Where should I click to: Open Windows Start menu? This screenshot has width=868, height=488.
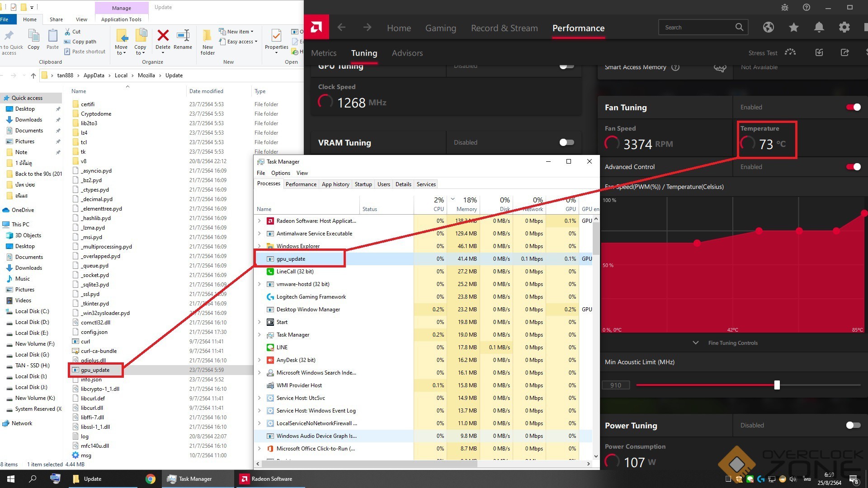click(x=11, y=479)
